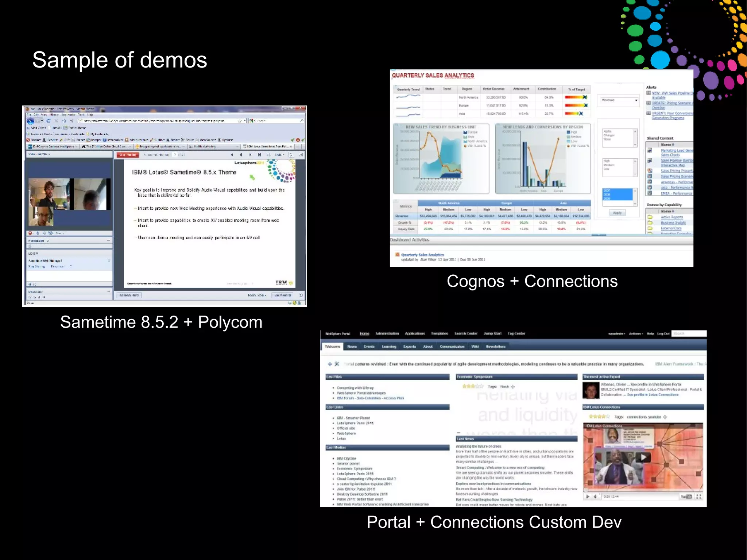Click the Economic Symposium star rating

pos(473,386)
